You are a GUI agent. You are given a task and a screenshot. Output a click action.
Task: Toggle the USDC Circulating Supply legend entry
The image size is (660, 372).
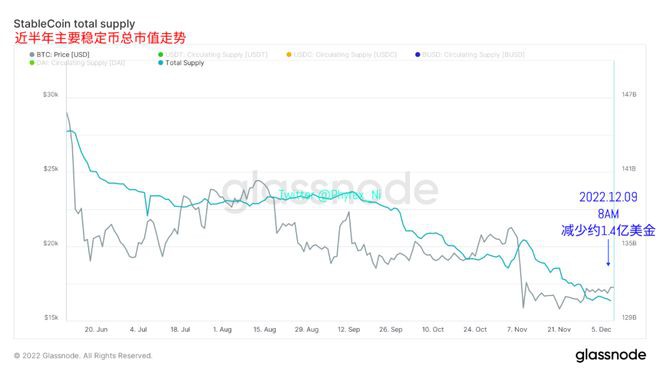[x=342, y=55]
